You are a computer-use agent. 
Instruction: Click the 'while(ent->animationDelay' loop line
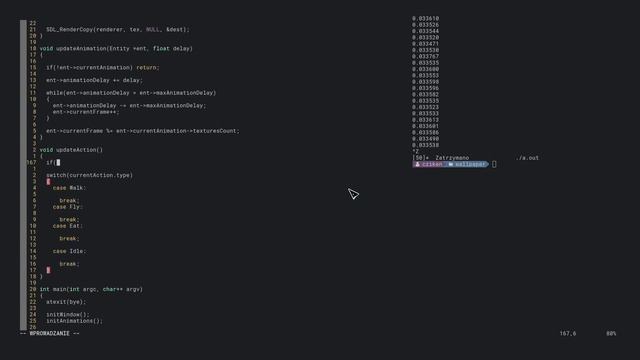[x=131, y=93]
